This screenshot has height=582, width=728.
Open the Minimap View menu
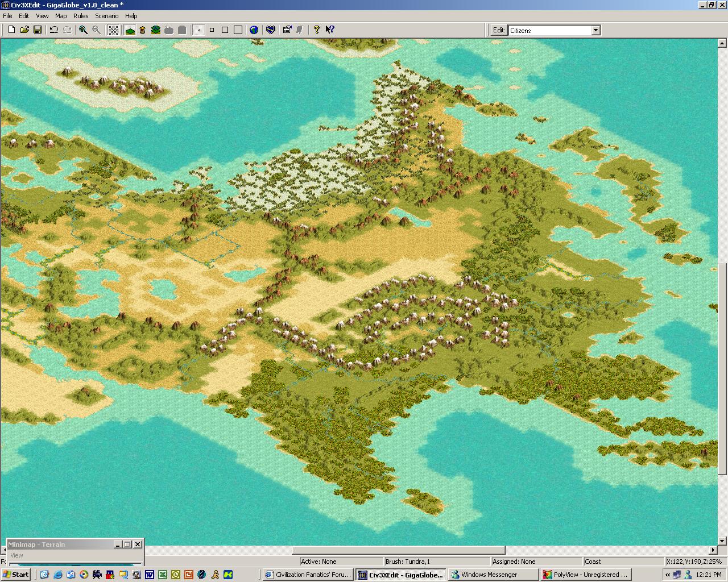(x=16, y=555)
